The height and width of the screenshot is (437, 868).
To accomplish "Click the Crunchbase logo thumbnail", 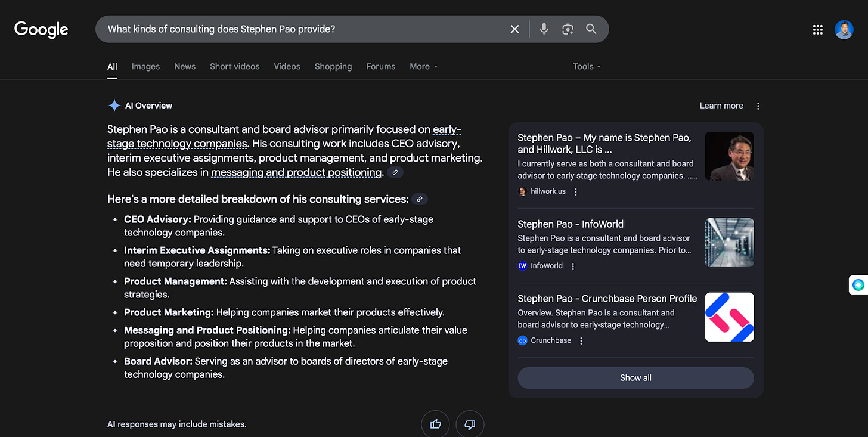I will tap(730, 317).
